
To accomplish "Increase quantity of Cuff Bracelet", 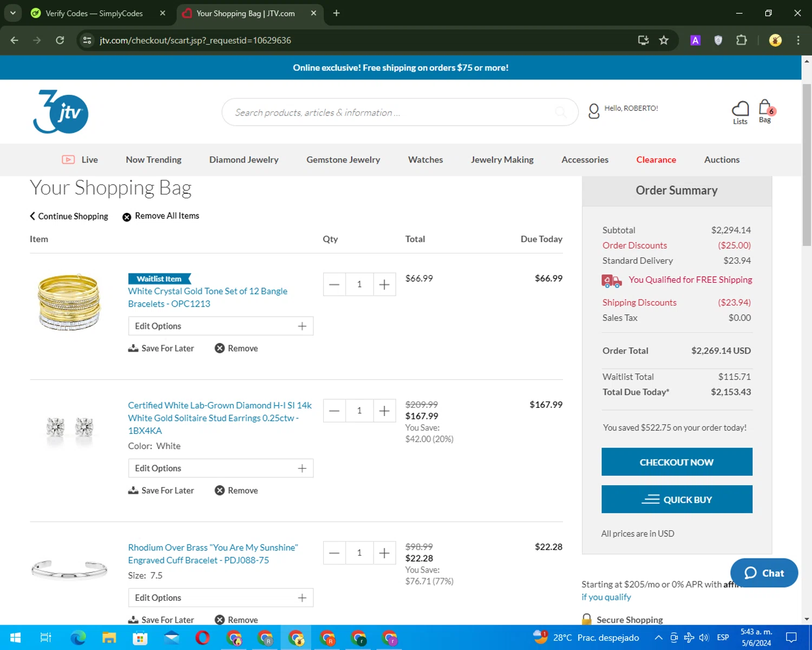I will [384, 553].
